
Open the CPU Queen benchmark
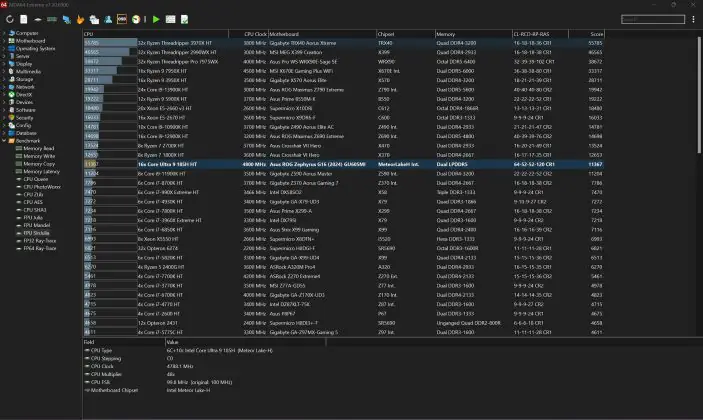(x=35, y=179)
